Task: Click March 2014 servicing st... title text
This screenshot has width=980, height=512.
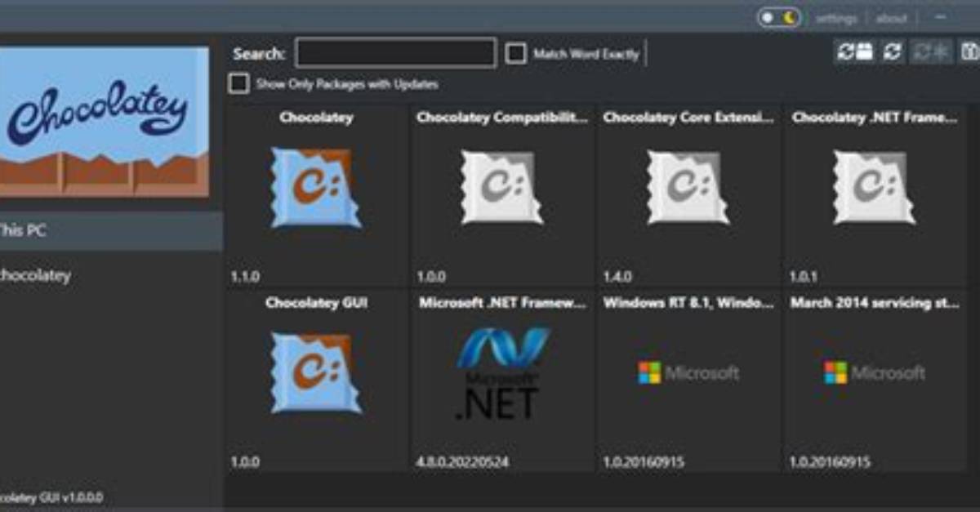Action: point(875,303)
